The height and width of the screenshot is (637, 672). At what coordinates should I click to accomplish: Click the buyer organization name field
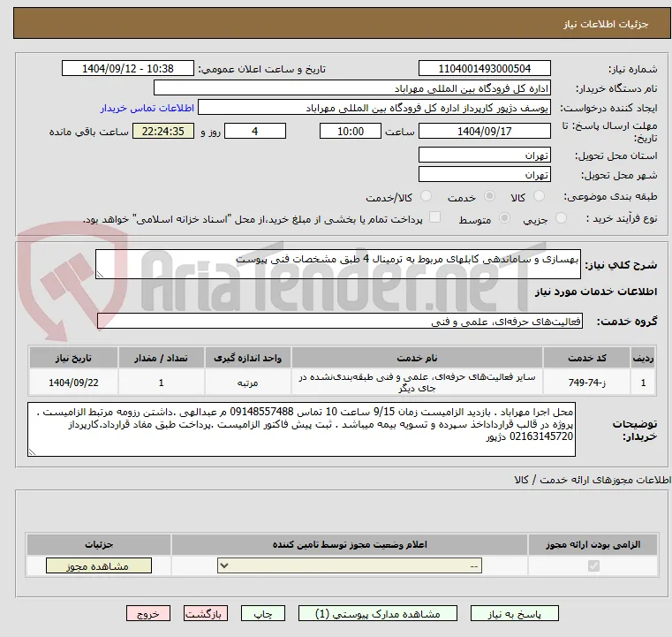coord(351,88)
